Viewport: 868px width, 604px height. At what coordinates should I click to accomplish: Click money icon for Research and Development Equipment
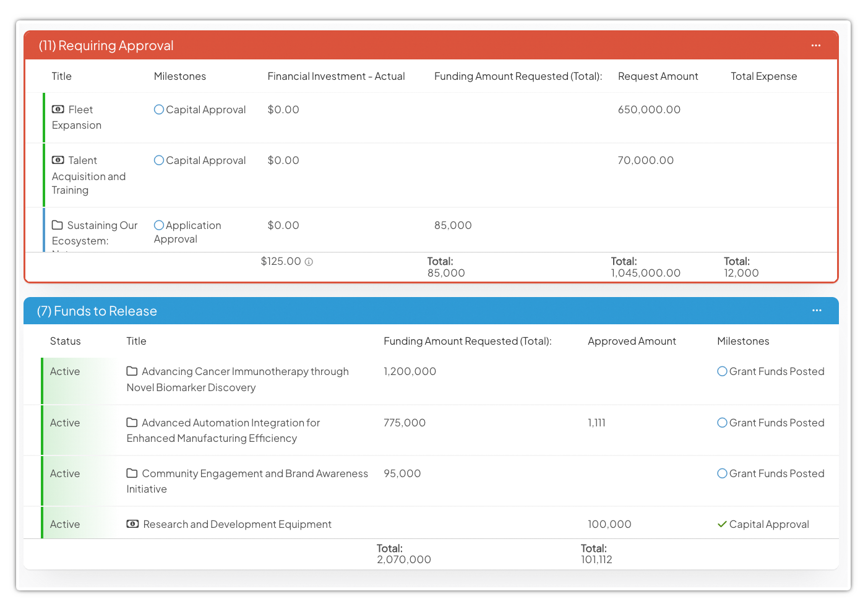(132, 524)
